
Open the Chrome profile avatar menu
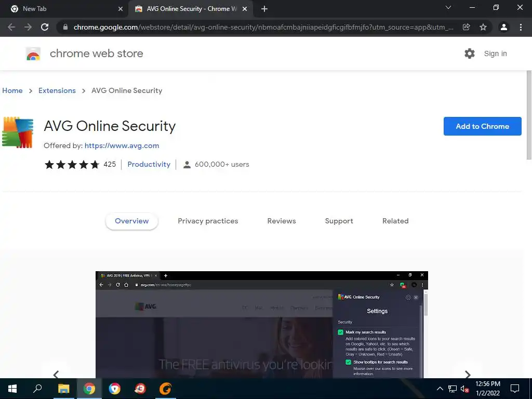[x=504, y=27]
